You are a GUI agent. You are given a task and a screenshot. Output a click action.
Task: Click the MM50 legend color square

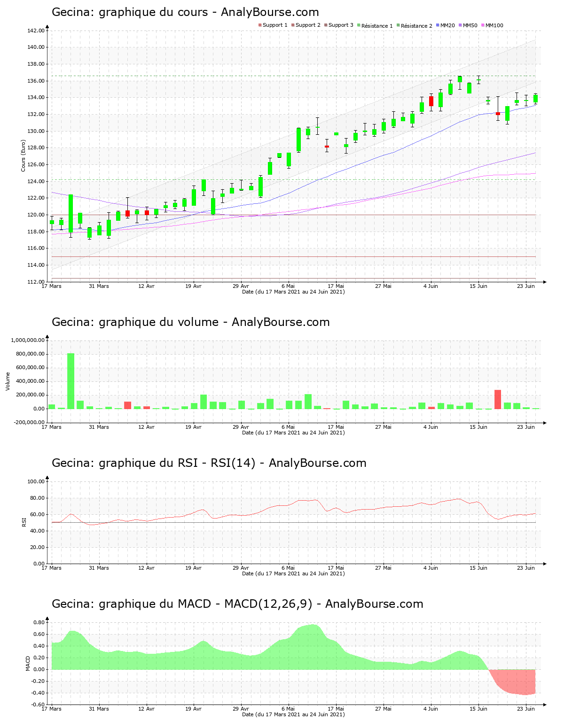pos(460,25)
